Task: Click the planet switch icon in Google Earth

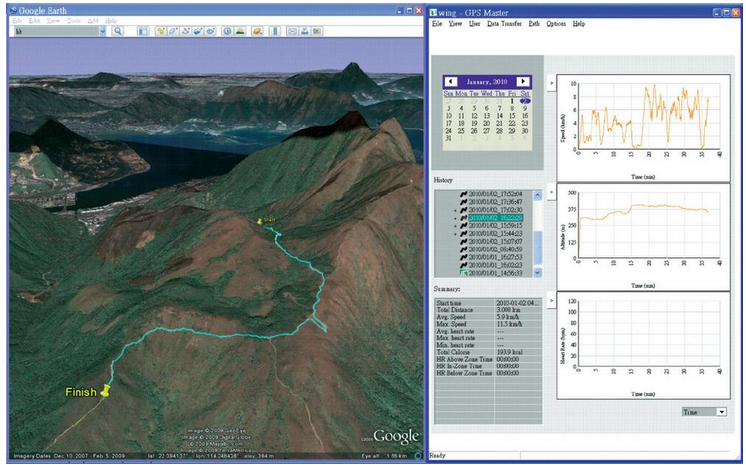Action: [x=257, y=31]
